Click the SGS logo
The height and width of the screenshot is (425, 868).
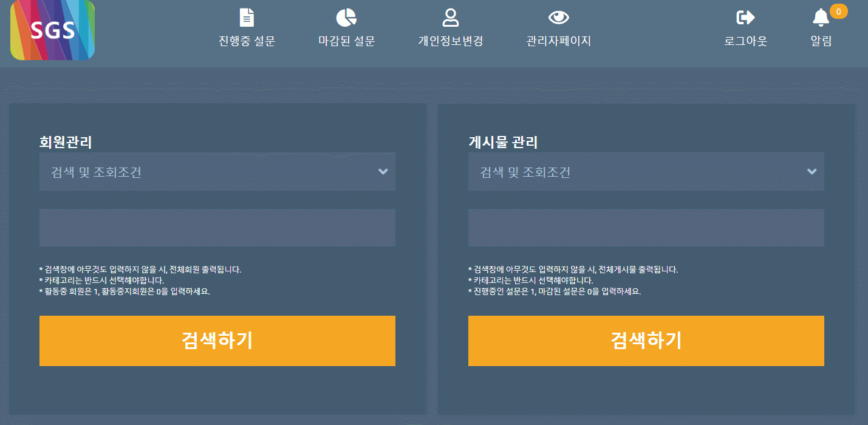point(53,30)
